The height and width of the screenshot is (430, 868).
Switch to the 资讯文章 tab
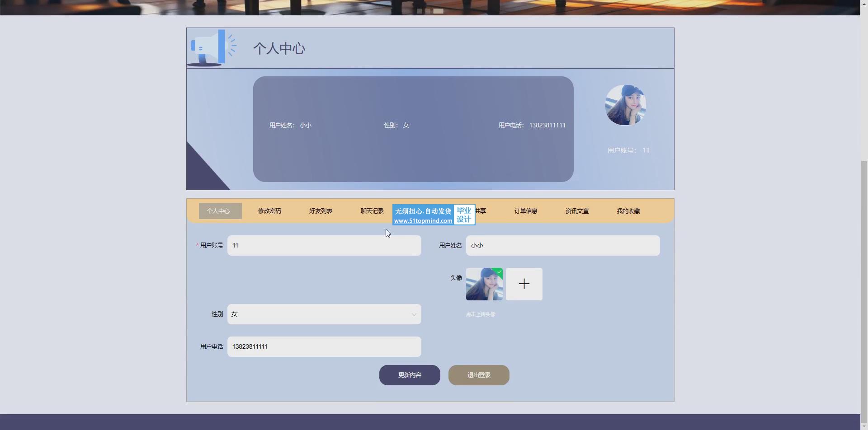(x=577, y=211)
